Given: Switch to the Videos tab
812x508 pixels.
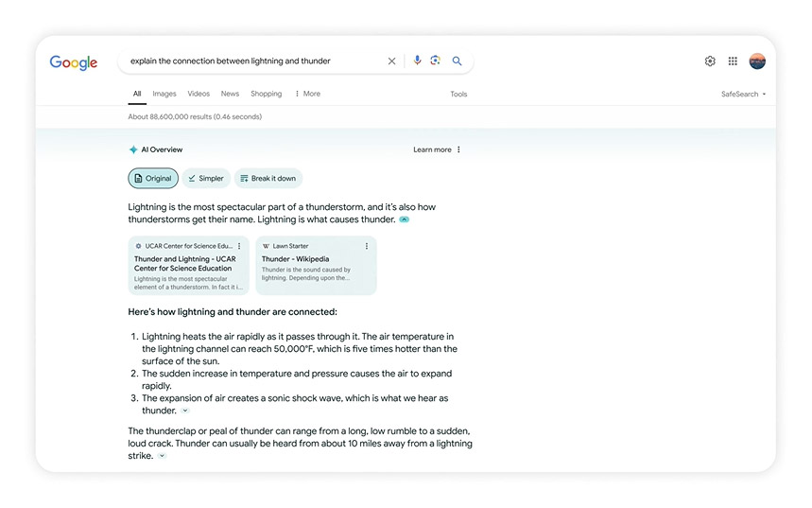Looking at the screenshot, I should click(x=199, y=94).
